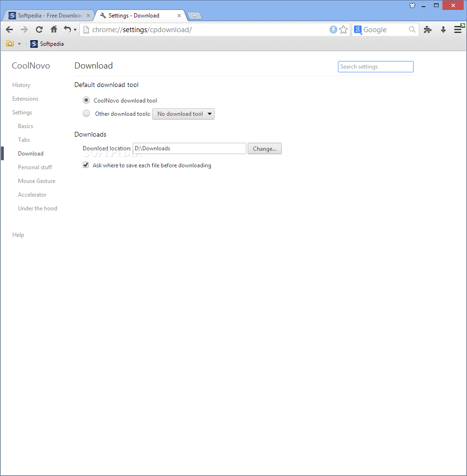Open Extensions in the sidebar

point(25,99)
